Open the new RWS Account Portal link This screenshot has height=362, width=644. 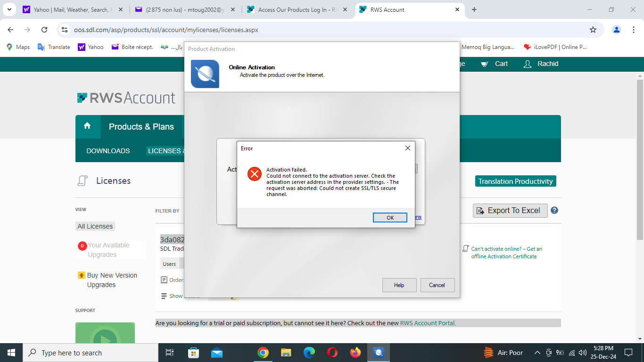point(428,323)
